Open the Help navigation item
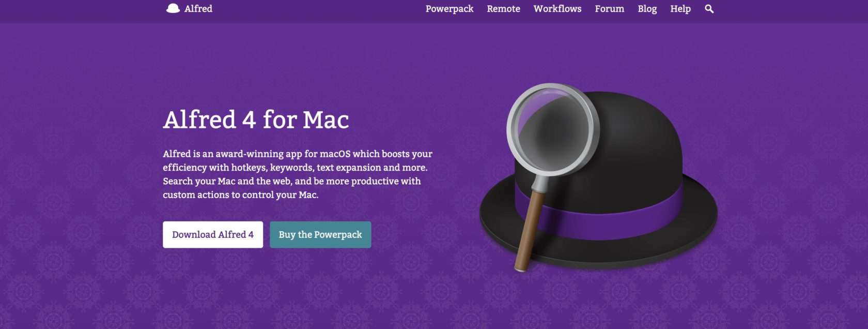Viewport: 868px width, 329px height. [x=680, y=9]
